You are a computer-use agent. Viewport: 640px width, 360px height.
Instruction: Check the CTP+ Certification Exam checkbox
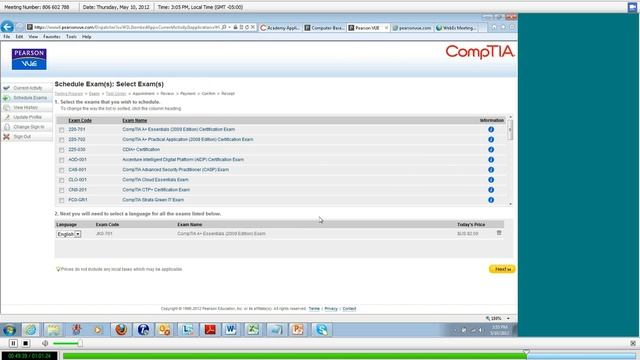coord(62,190)
